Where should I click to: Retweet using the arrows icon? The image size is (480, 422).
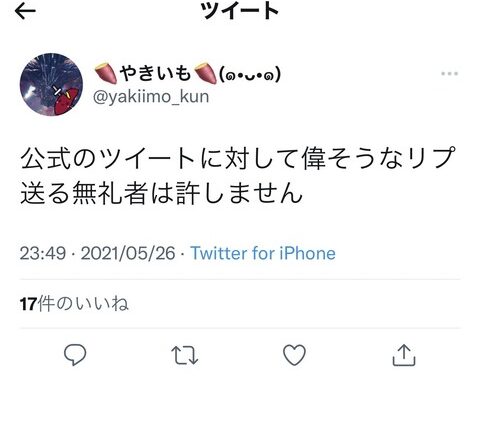click(x=184, y=355)
